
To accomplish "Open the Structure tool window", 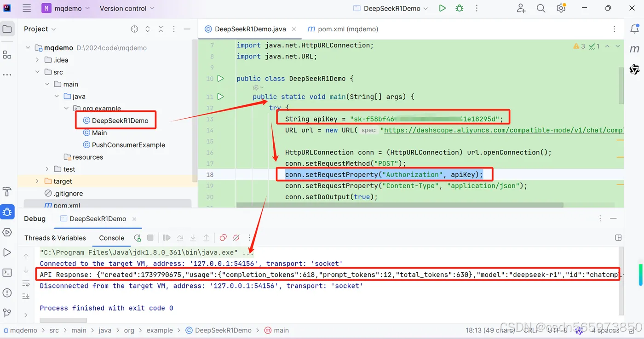I will (7, 55).
